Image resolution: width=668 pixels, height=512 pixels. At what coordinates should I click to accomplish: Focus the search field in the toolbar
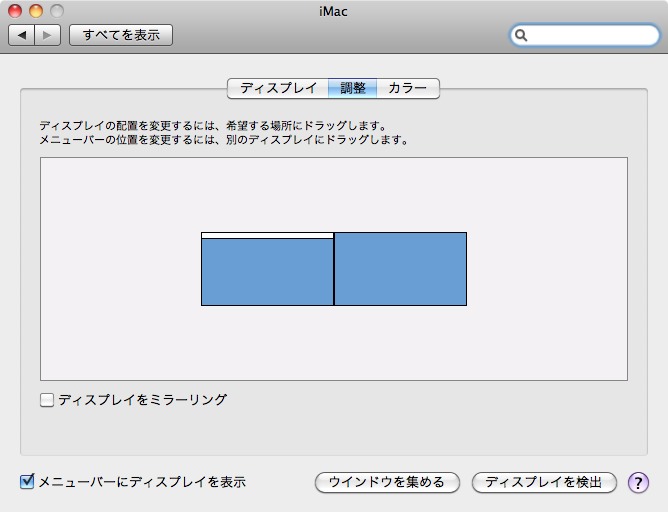(584, 35)
